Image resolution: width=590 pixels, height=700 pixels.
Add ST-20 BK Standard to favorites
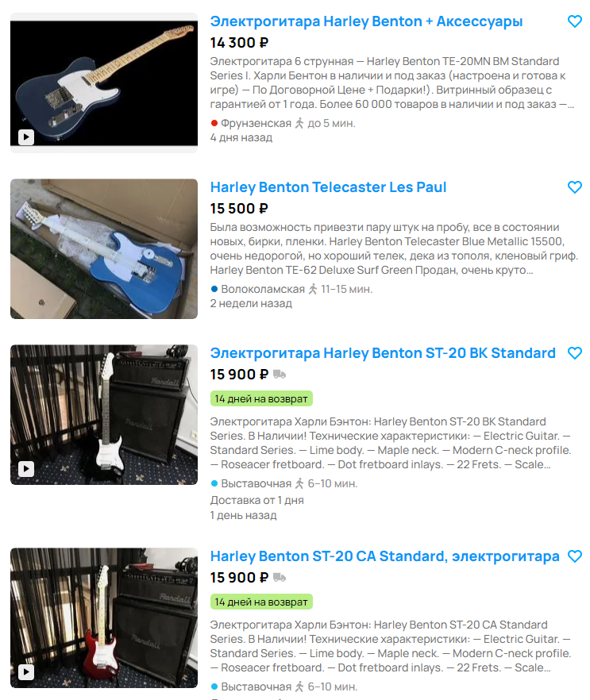coord(574,353)
